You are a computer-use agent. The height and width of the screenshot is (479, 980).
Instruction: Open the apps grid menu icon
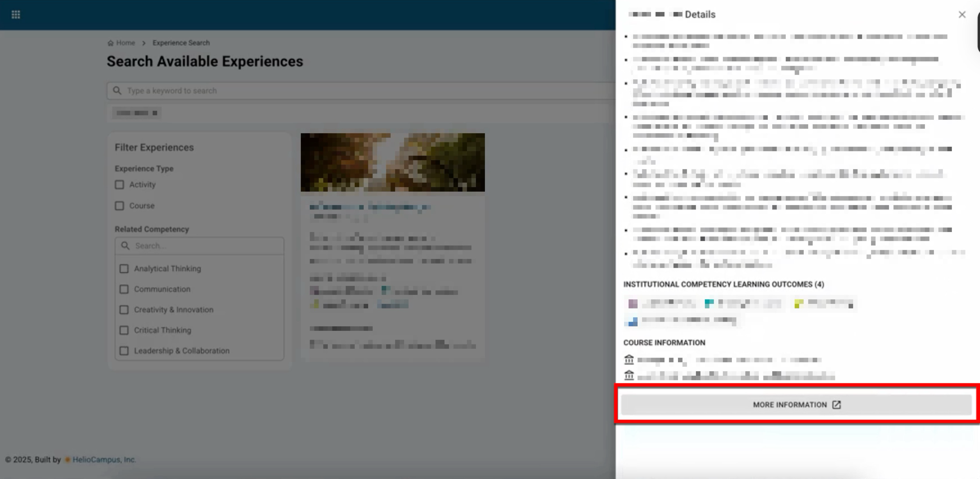(15, 14)
